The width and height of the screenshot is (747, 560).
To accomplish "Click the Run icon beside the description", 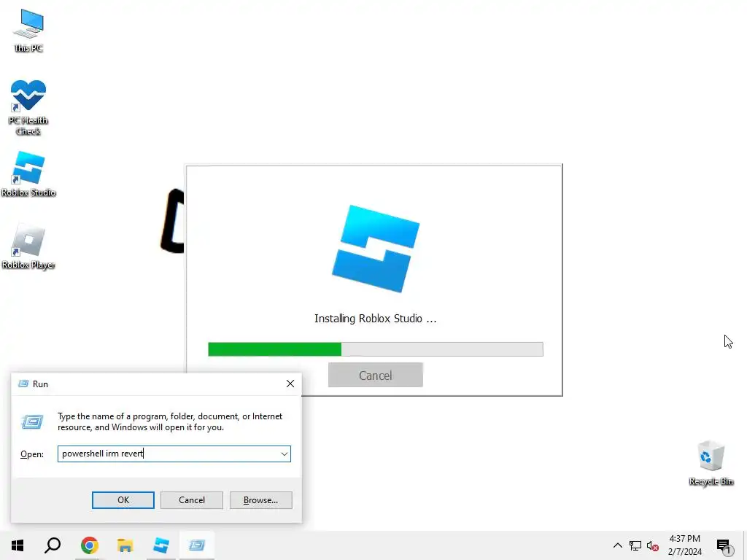I will (x=32, y=422).
